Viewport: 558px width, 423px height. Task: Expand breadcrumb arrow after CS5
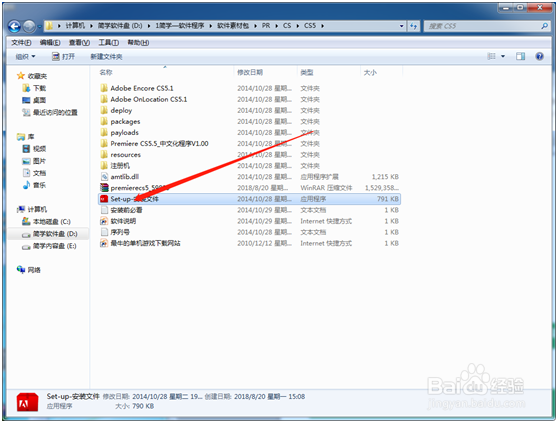[x=322, y=26]
